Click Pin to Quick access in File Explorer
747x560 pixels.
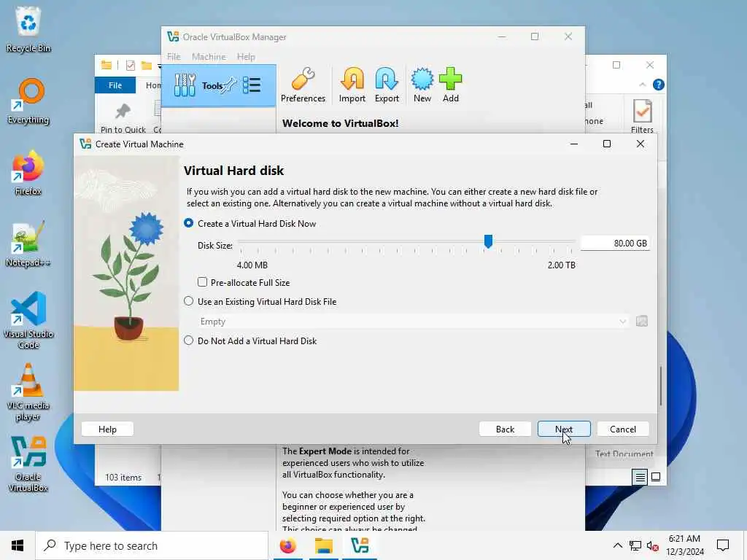pos(123,118)
